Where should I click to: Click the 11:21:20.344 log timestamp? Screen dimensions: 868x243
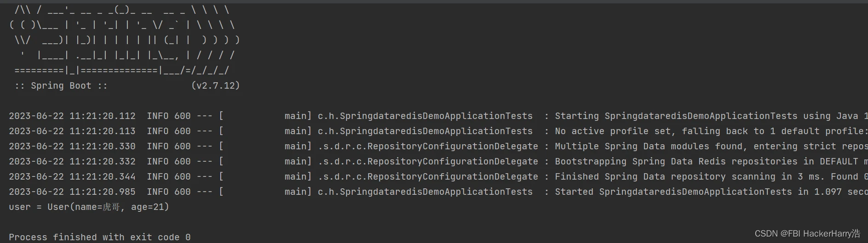pyautogui.click(x=103, y=176)
